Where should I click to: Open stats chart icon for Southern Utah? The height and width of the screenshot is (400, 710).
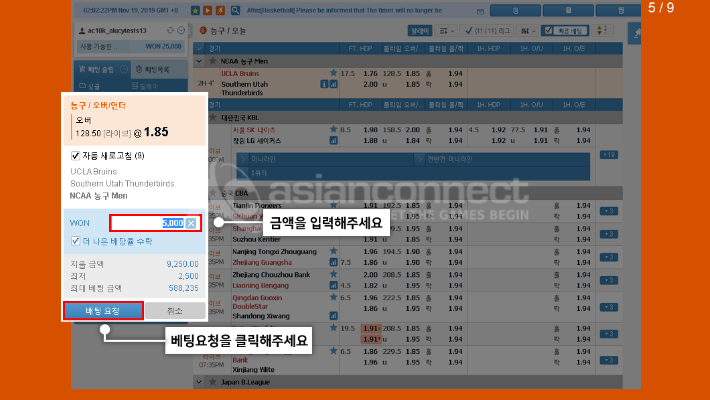pyautogui.click(x=334, y=84)
